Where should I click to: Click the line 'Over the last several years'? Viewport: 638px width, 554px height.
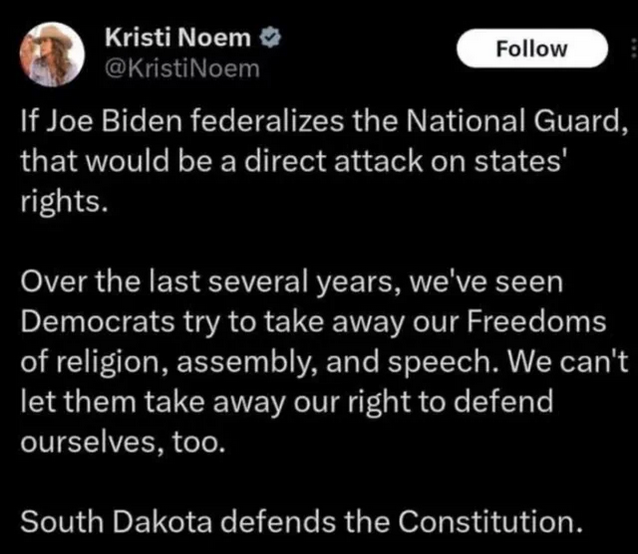(x=210, y=282)
